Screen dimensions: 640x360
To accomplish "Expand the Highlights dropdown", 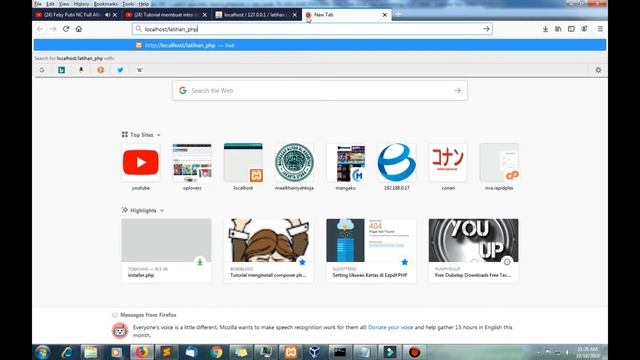I will click(162, 211).
